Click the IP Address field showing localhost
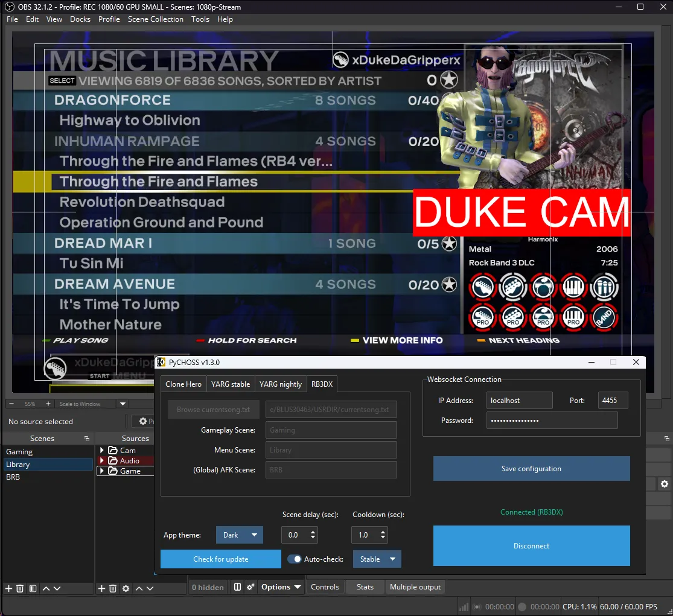Screen dimensions: 673x616 coord(519,400)
